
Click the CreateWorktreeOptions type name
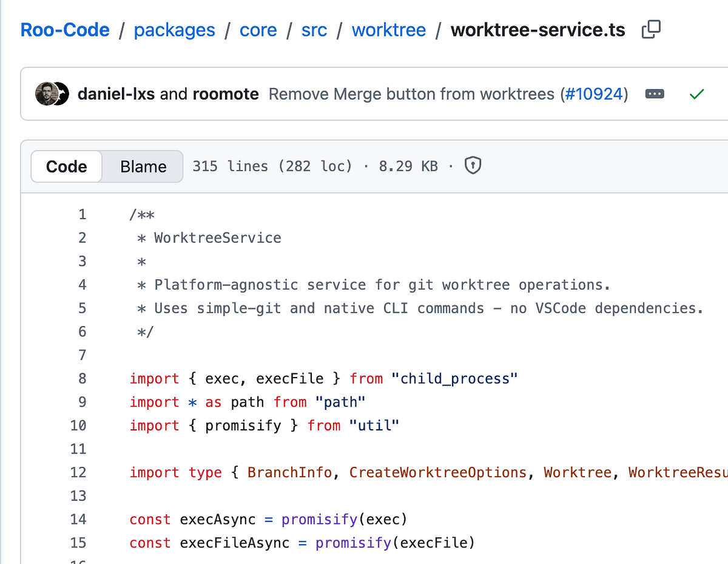point(438,472)
